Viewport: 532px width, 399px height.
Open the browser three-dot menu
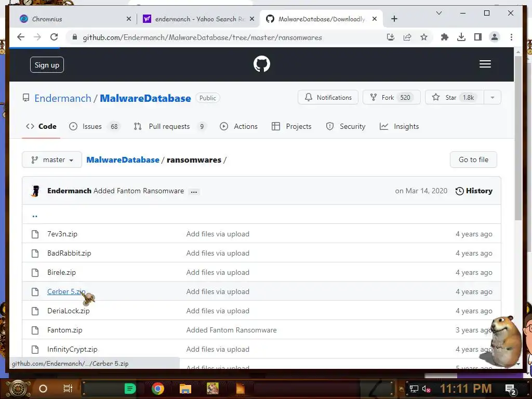pyautogui.click(x=511, y=37)
